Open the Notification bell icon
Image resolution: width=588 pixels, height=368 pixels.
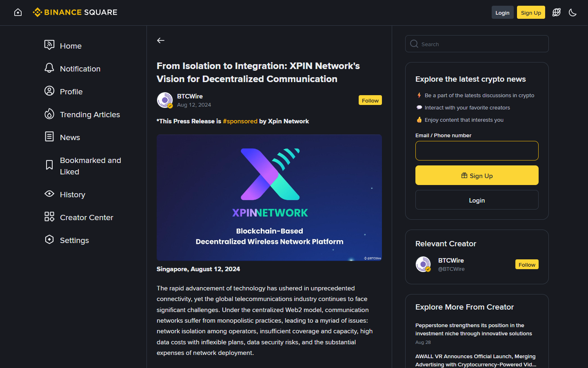pos(49,68)
